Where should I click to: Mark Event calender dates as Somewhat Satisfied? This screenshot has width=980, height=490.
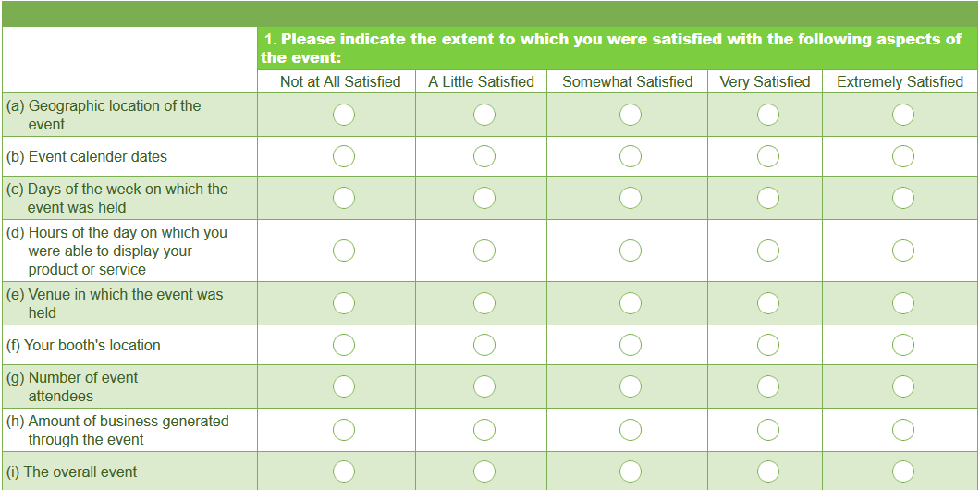click(x=631, y=156)
